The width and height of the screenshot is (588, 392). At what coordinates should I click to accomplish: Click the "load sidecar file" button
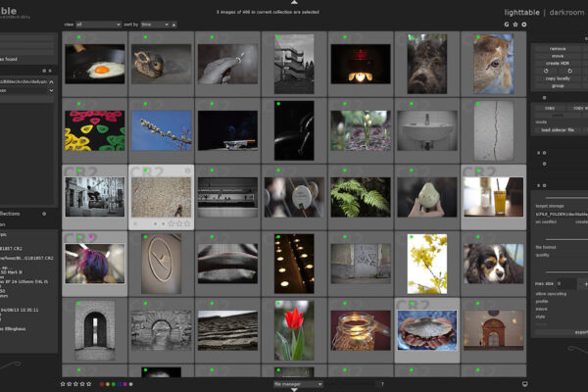pyautogui.click(x=557, y=129)
